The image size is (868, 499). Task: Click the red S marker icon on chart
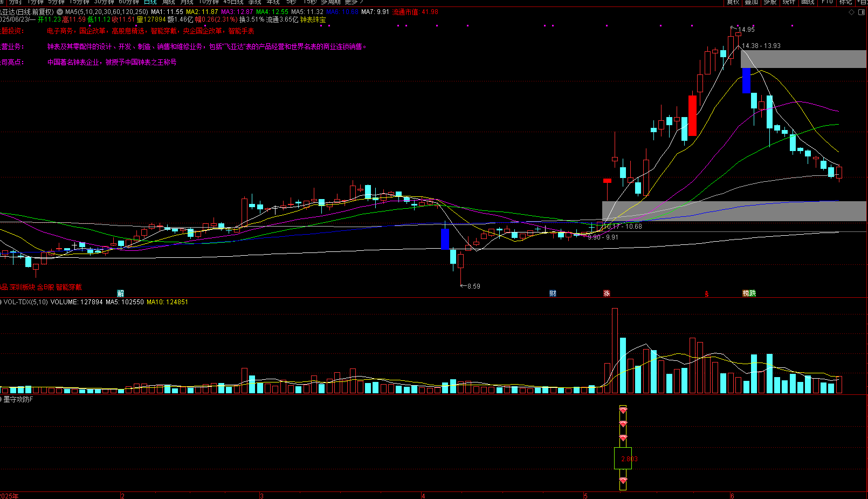707,294
